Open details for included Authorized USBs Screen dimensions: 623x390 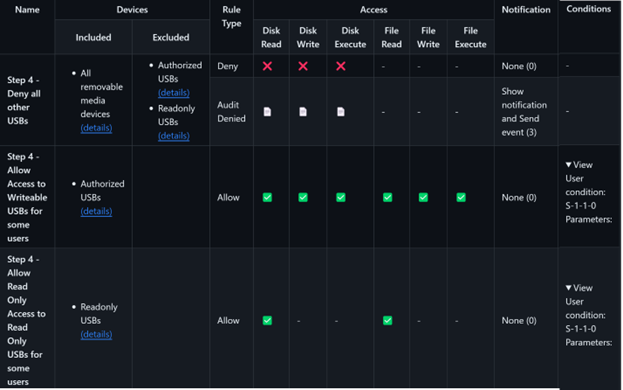pos(96,211)
